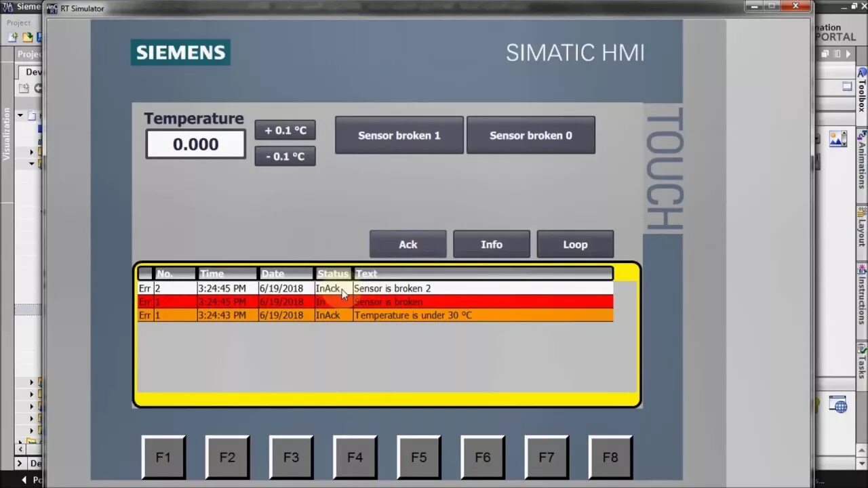Click the Temperature value field showing 0.000
Screen dimensions: 868x488
coord(195,144)
